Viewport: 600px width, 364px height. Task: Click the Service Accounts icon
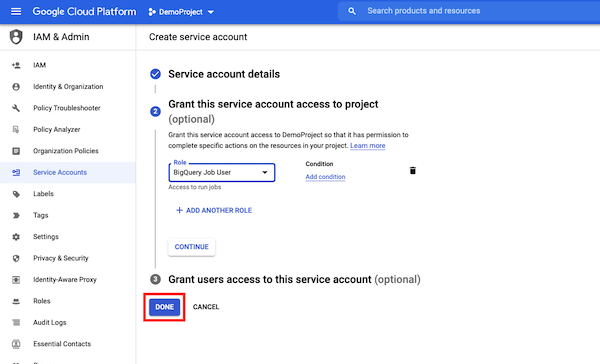point(16,172)
